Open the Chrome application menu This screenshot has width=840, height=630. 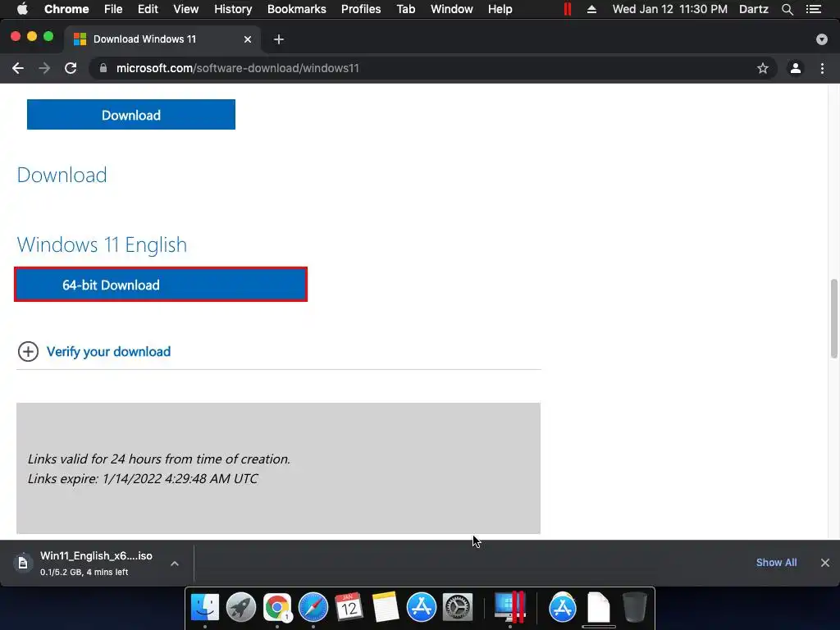[x=66, y=9]
